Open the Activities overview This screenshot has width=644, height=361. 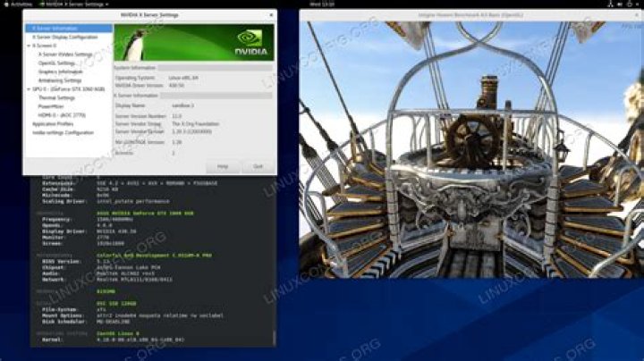(19, 4)
